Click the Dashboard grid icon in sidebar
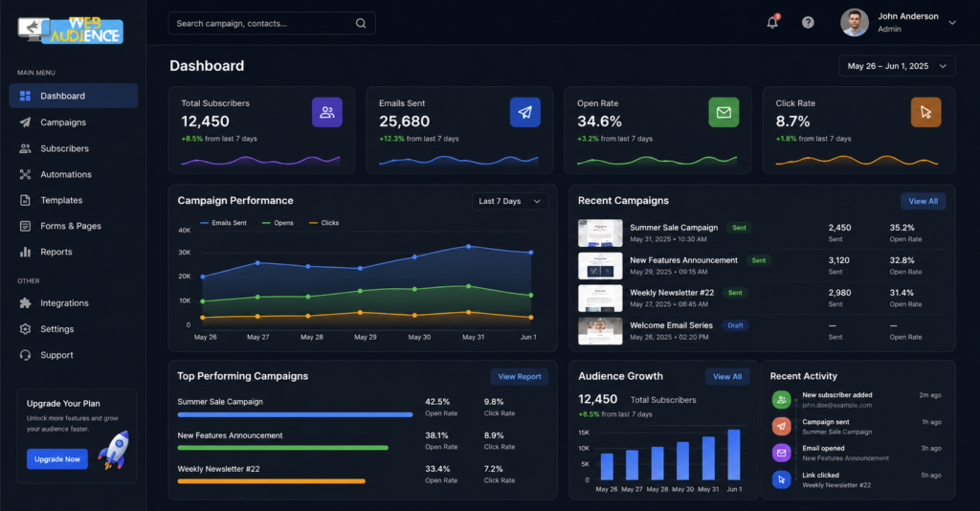Viewport: 980px width, 511px height. pyautogui.click(x=25, y=96)
